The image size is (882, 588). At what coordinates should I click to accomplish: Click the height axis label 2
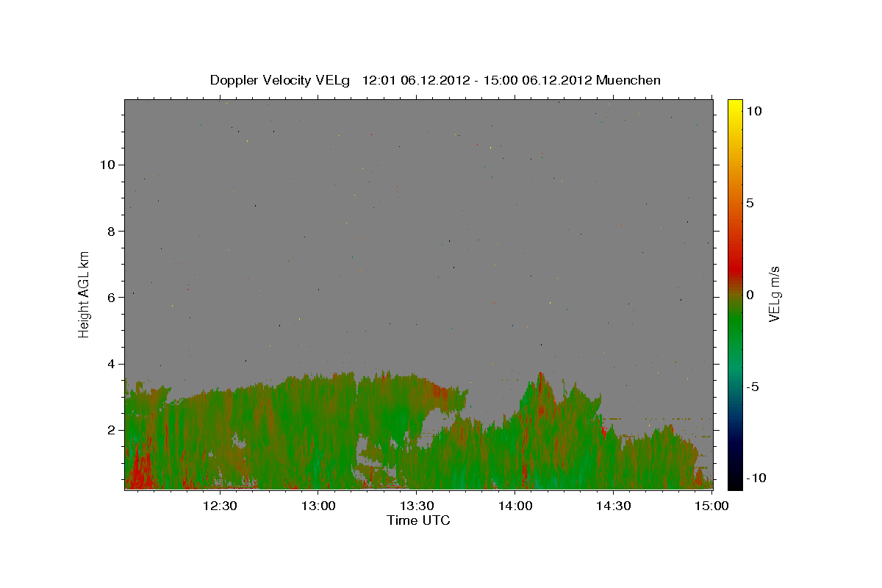[x=110, y=430]
